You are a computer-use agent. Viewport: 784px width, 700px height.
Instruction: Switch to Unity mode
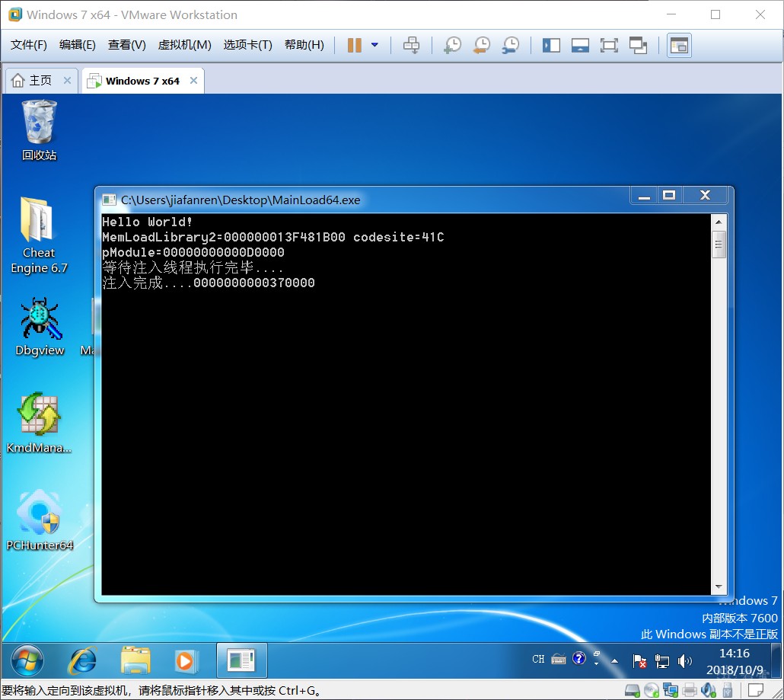(x=638, y=46)
